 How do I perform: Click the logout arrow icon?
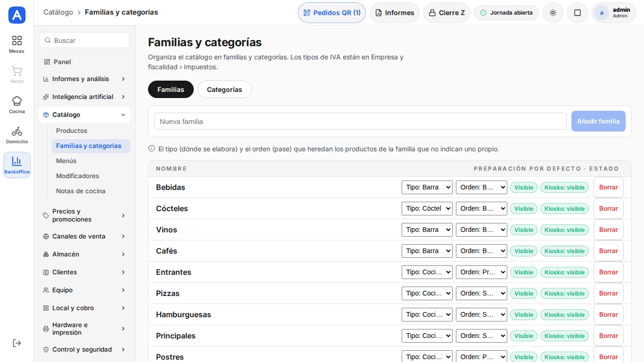pyautogui.click(x=17, y=343)
